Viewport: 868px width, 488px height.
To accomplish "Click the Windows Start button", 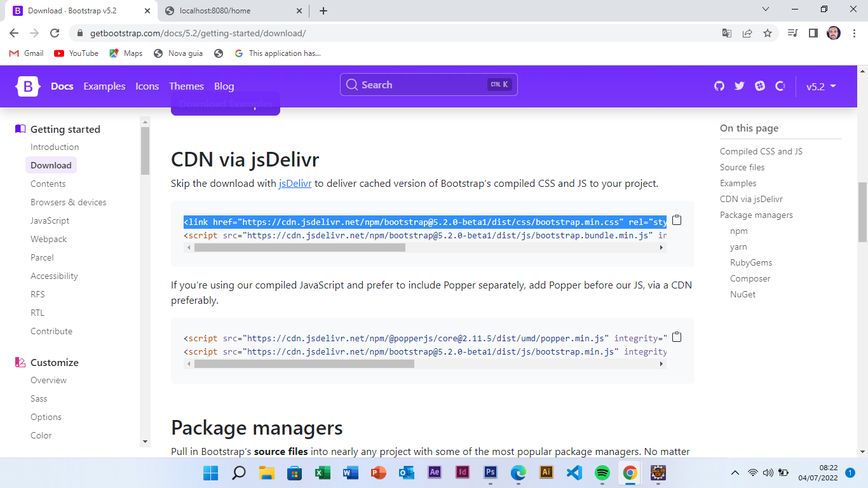I will [x=211, y=472].
